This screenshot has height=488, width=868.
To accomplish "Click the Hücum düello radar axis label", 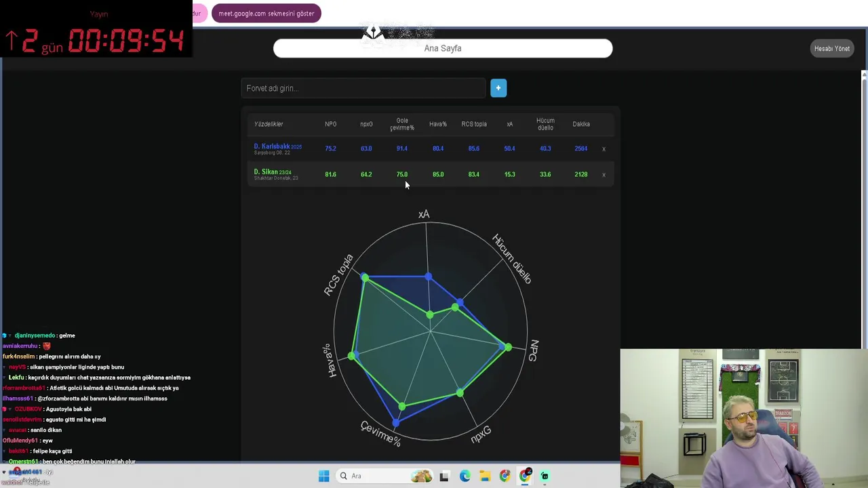I will (x=512, y=259).
